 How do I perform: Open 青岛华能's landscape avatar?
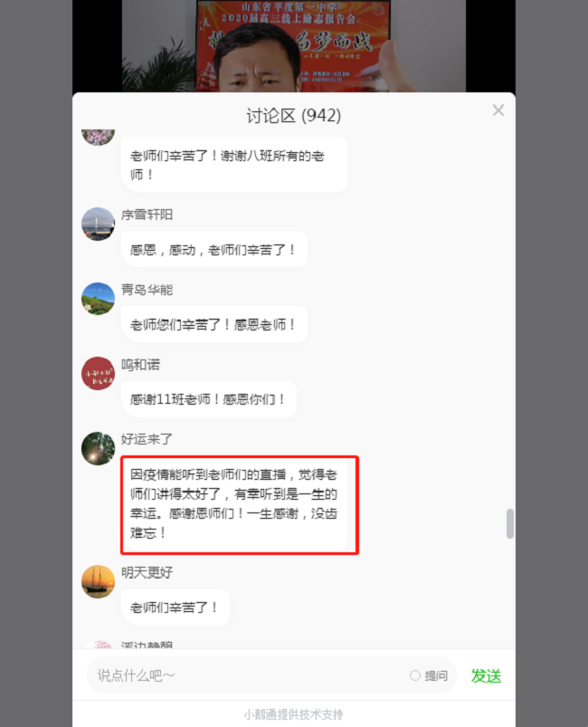(x=99, y=299)
